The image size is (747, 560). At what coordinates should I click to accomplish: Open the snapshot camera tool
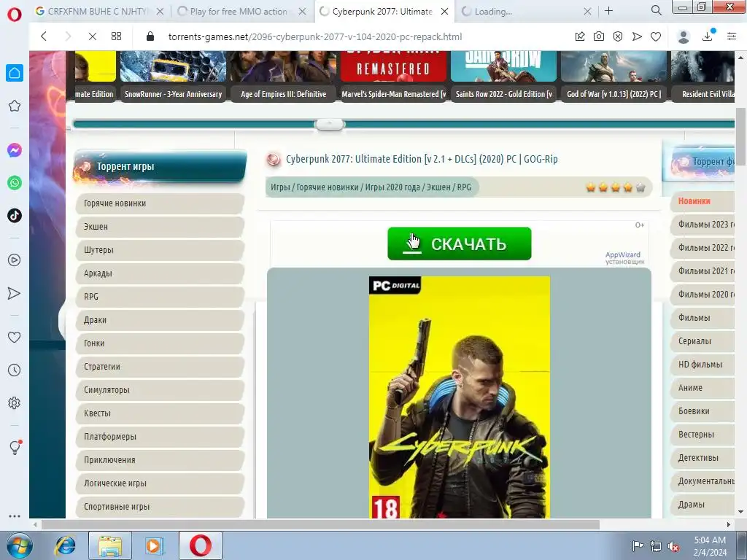point(599,36)
